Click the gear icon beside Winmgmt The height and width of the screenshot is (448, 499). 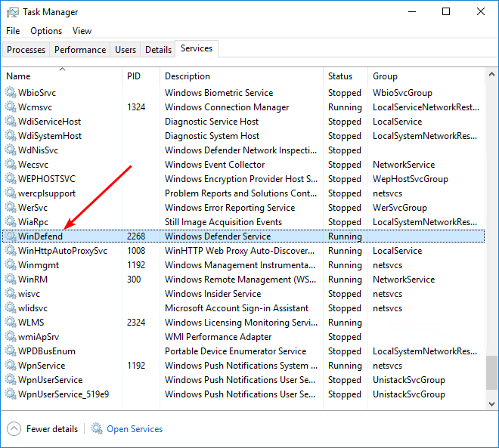click(11, 265)
